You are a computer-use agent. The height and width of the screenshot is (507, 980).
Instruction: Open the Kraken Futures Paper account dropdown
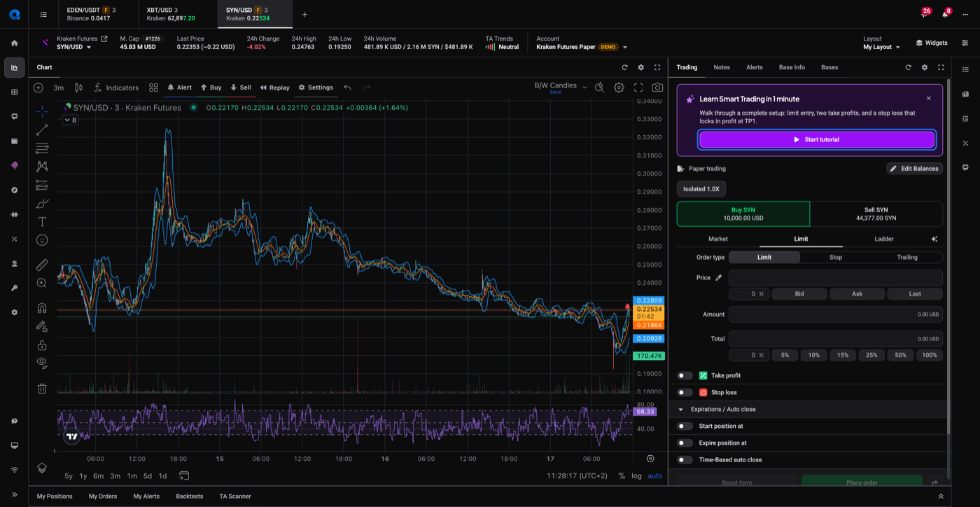pyautogui.click(x=582, y=47)
